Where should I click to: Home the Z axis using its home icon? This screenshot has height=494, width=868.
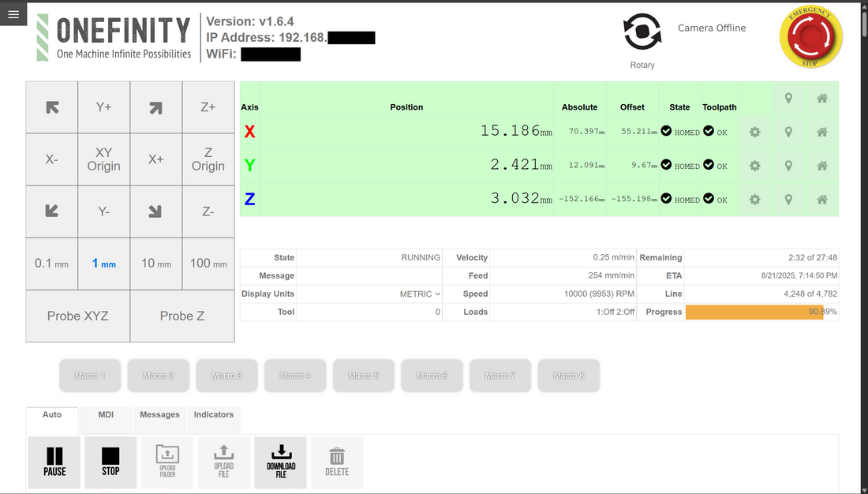[821, 199]
